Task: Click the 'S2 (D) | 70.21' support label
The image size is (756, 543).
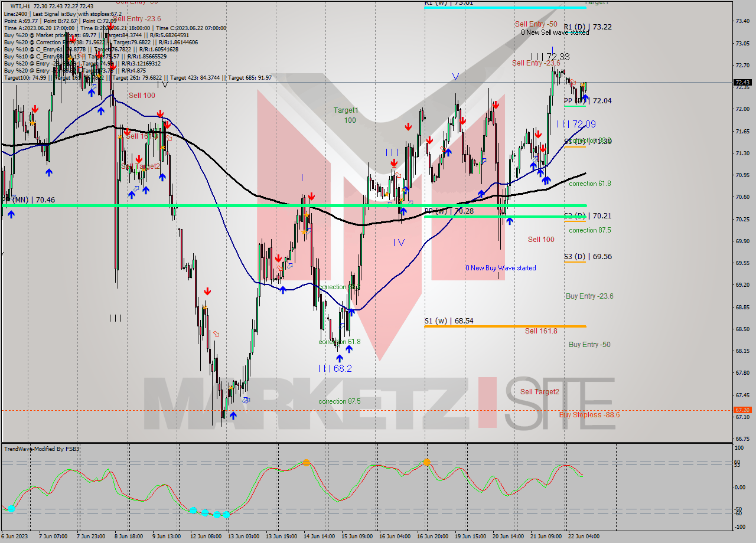Action: pyautogui.click(x=587, y=216)
